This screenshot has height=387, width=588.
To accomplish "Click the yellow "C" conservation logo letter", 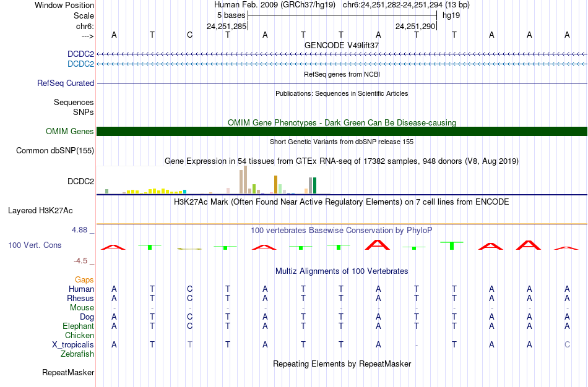I will click(189, 249).
